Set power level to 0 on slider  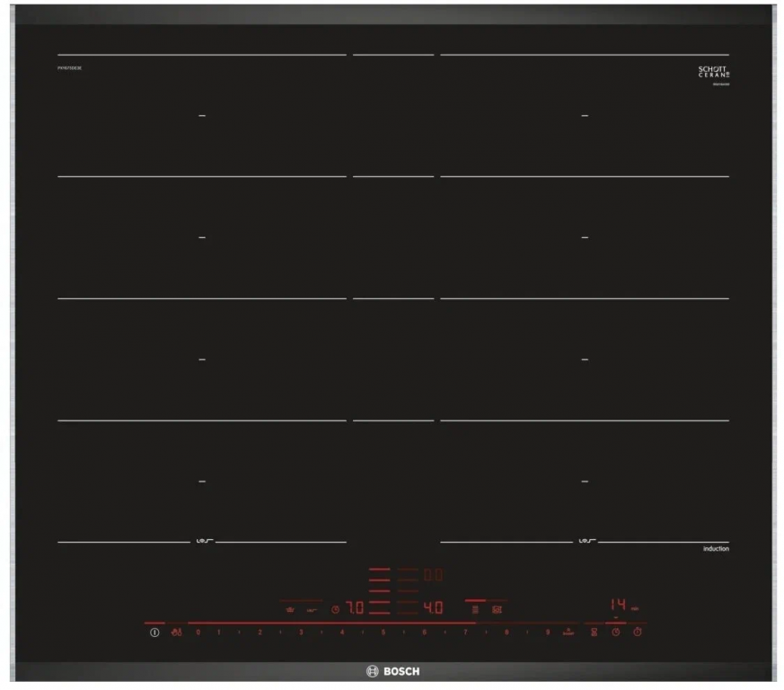pyautogui.click(x=198, y=632)
